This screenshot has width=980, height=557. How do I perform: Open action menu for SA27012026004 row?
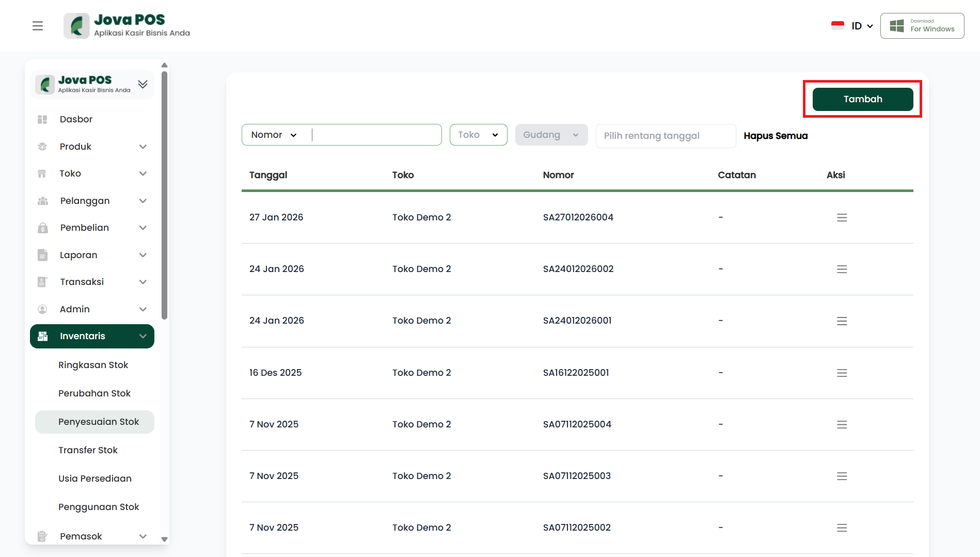(x=842, y=218)
